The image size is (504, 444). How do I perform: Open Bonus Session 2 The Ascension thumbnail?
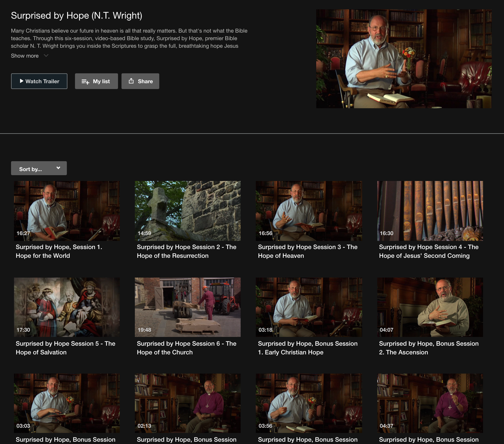pyautogui.click(x=430, y=307)
